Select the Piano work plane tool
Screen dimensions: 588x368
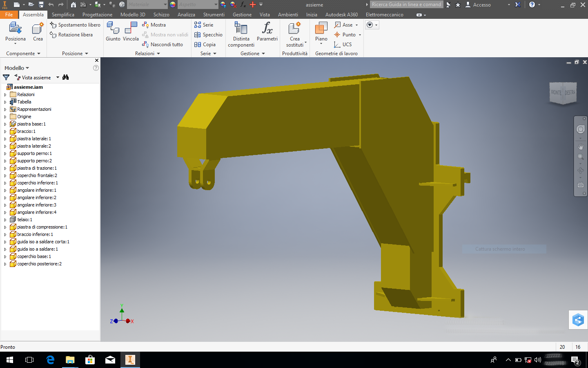[x=321, y=28]
